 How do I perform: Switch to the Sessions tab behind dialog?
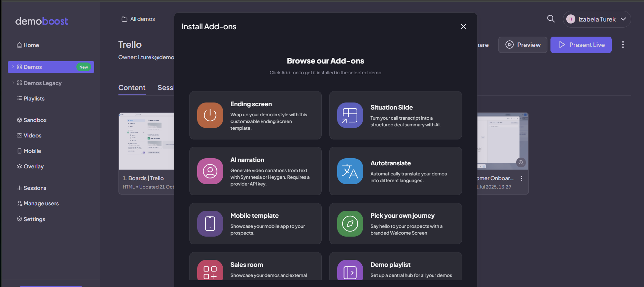click(x=166, y=88)
